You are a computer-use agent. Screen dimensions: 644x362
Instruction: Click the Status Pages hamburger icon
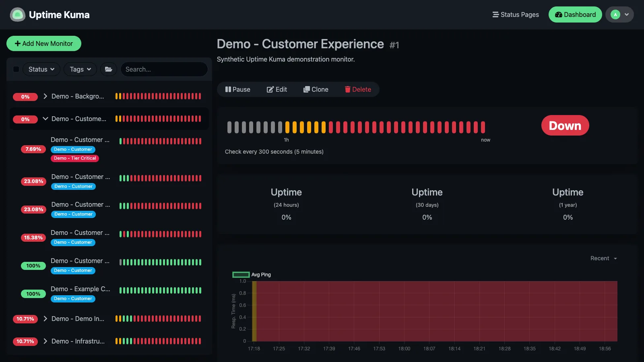(x=495, y=15)
